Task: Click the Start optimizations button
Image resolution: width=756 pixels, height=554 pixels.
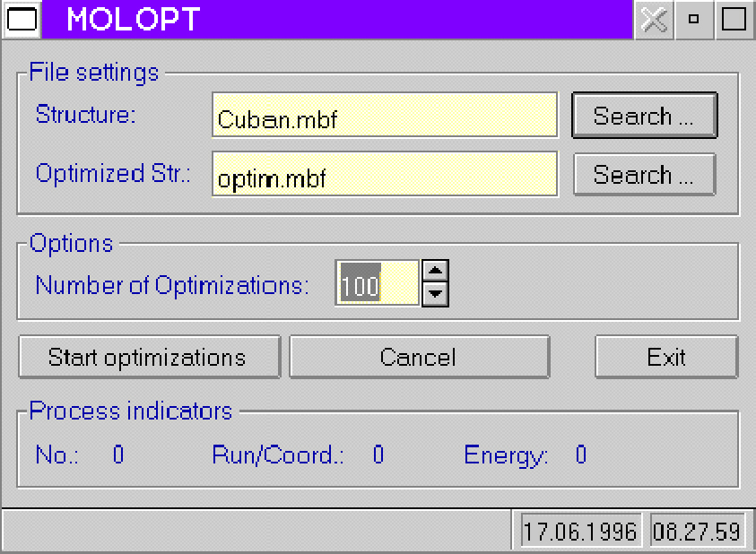Action: [148, 358]
